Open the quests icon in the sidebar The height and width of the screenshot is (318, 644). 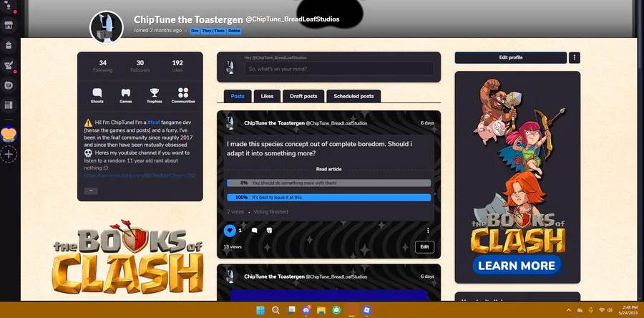[x=8, y=65]
